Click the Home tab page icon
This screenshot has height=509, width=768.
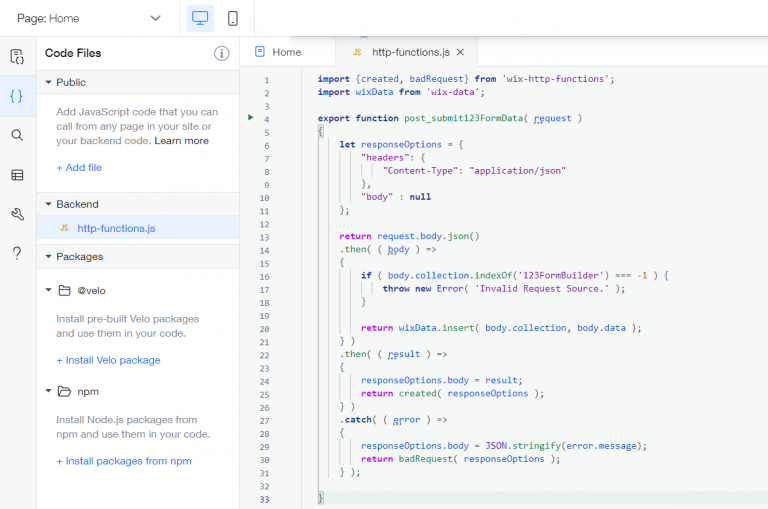pyautogui.click(x=260, y=51)
